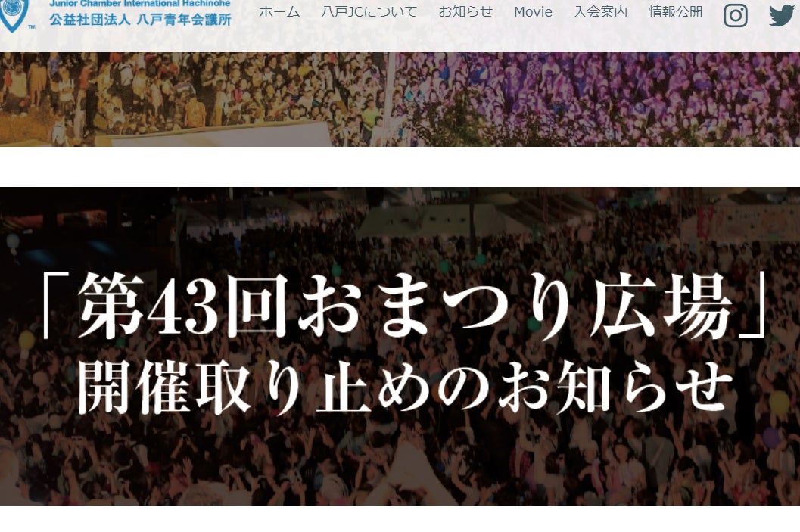Viewport: 800px width, 532px height.
Task: Open 情報公開 menu item
Action: pyautogui.click(x=675, y=12)
